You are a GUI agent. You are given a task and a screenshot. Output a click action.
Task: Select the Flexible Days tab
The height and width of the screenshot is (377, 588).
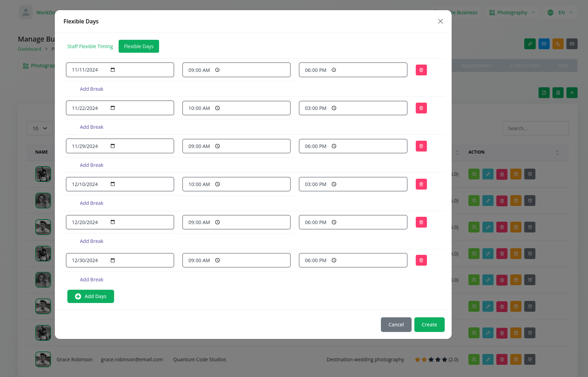tap(139, 46)
